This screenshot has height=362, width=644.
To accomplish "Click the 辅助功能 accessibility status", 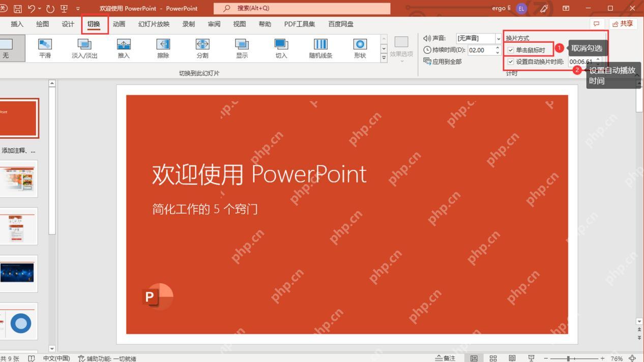I will 107,358.
